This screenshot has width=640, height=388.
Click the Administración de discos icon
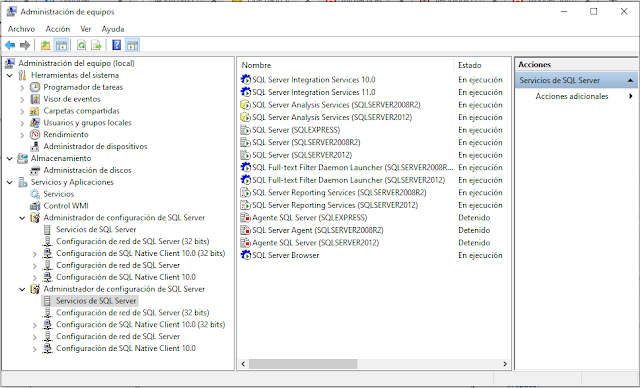[x=35, y=170]
